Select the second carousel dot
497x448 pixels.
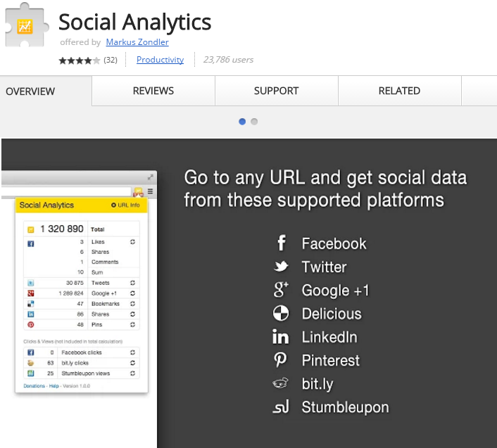point(254,122)
